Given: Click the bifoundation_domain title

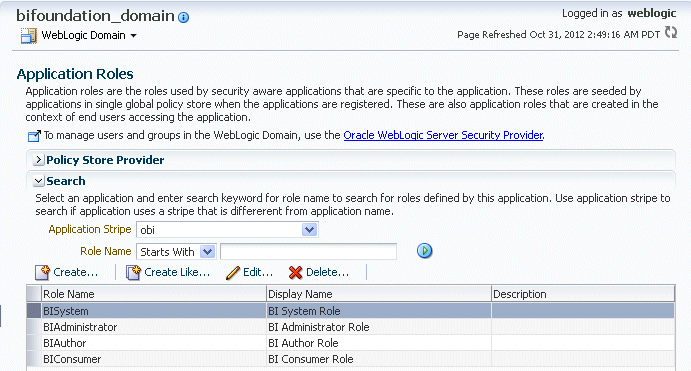Looking at the screenshot, I should coord(95,16).
